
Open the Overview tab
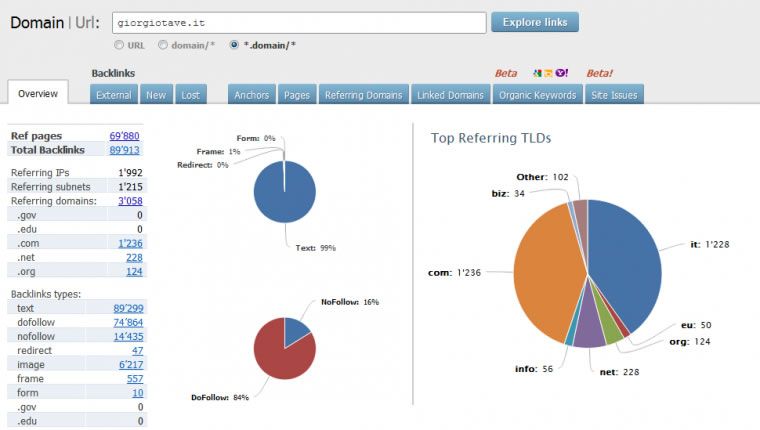[38, 94]
